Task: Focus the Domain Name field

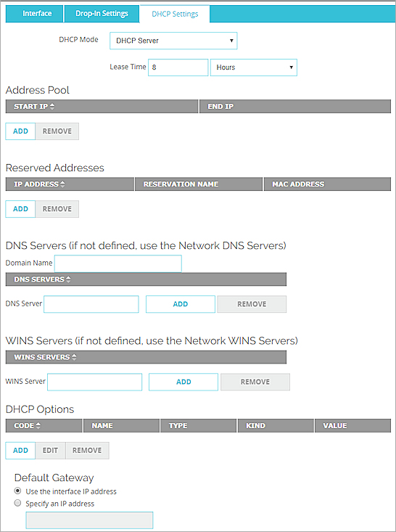Action: coord(118,263)
